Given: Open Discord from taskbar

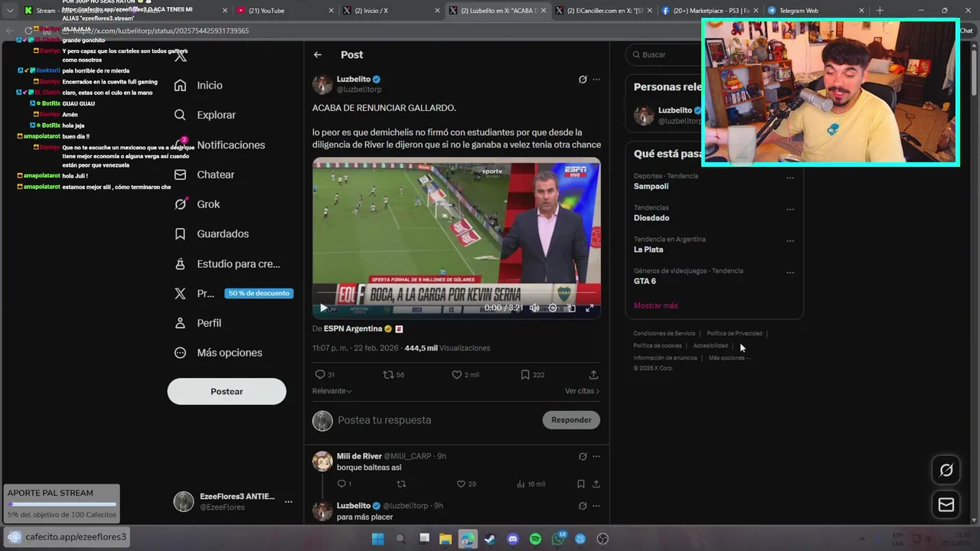Looking at the screenshot, I should (513, 539).
